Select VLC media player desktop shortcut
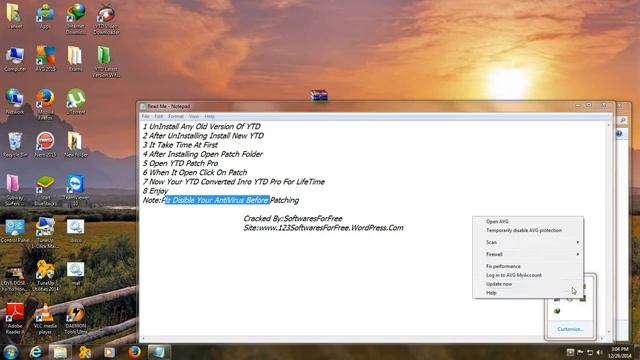640x360 pixels. click(x=45, y=318)
